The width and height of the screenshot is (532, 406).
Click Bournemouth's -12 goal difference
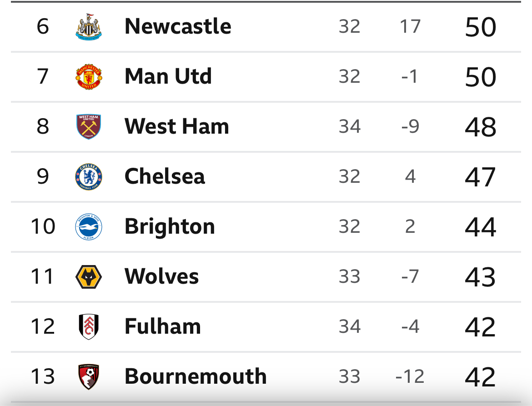click(410, 376)
